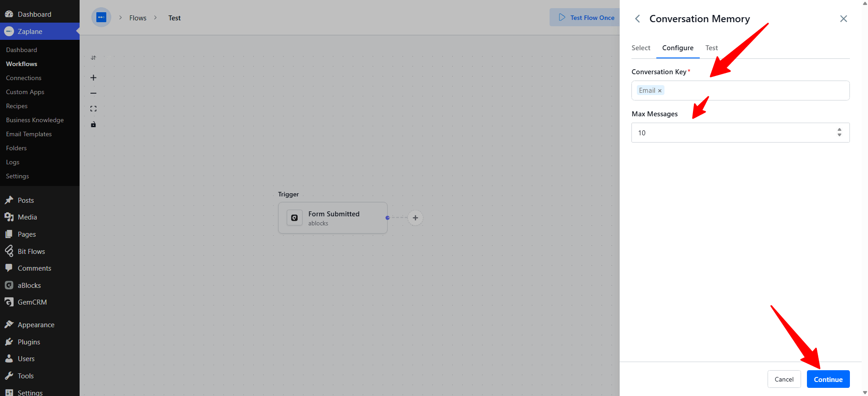Remove the Email tag from Conversation Key
868x396 pixels.
point(659,91)
